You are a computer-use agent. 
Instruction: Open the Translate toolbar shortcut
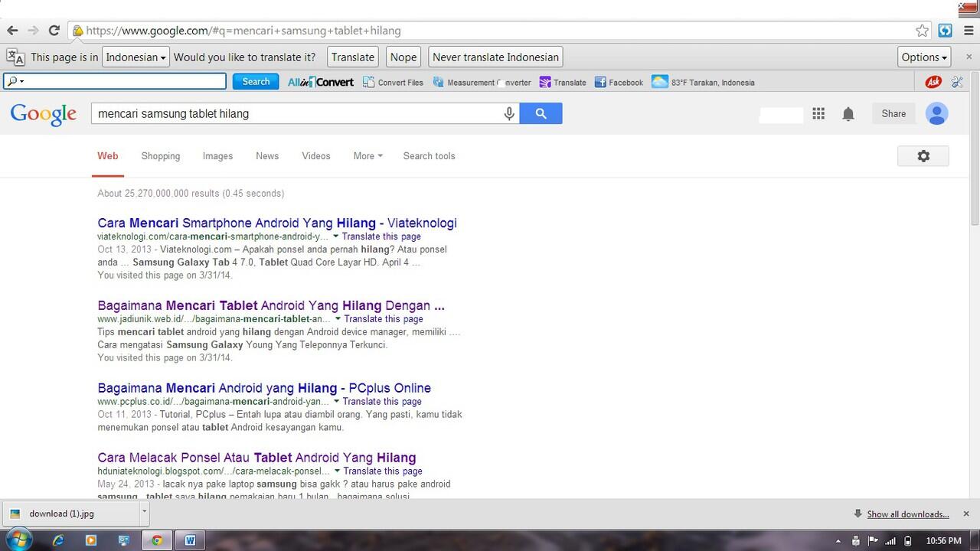pyautogui.click(x=563, y=82)
